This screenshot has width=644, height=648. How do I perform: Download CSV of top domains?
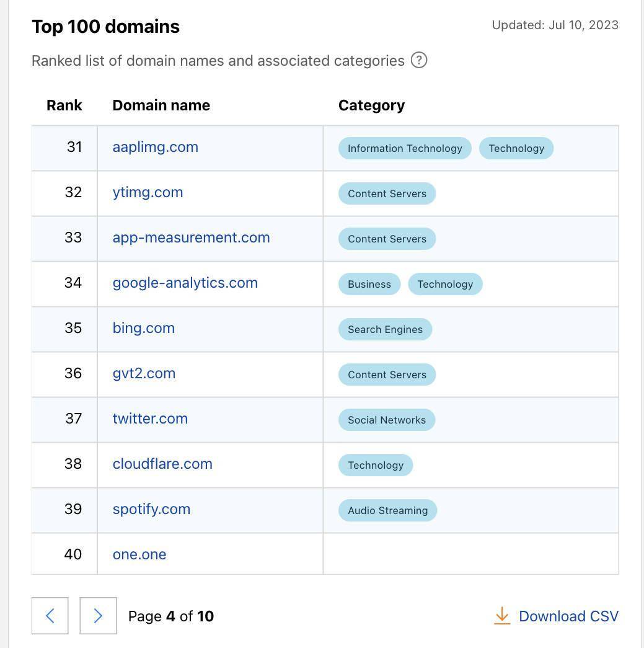click(x=568, y=616)
